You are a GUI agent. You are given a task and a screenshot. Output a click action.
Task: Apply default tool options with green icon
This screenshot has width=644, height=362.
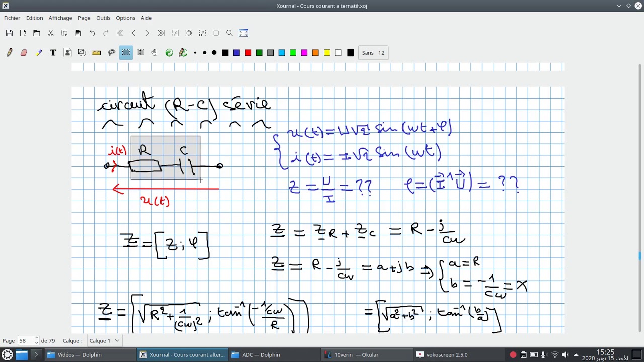click(169, 53)
